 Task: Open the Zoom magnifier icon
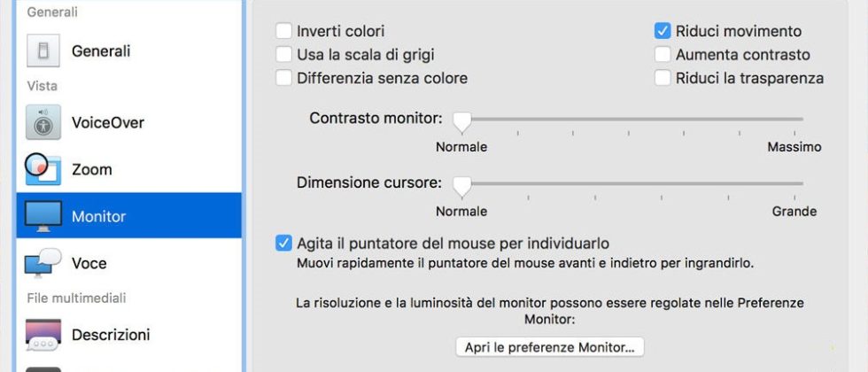click(43, 169)
